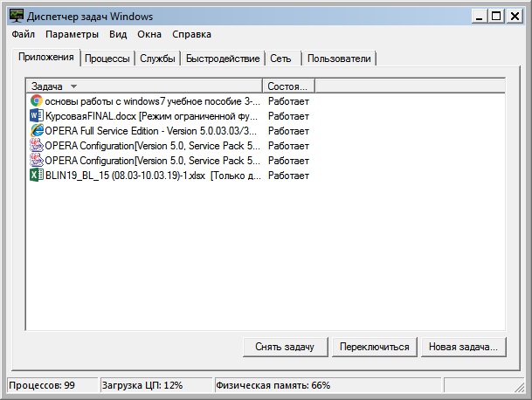Click the Excel icon beside BLIN19_BL_15
The width and height of the screenshot is (532, 400).
coord(36,176)
